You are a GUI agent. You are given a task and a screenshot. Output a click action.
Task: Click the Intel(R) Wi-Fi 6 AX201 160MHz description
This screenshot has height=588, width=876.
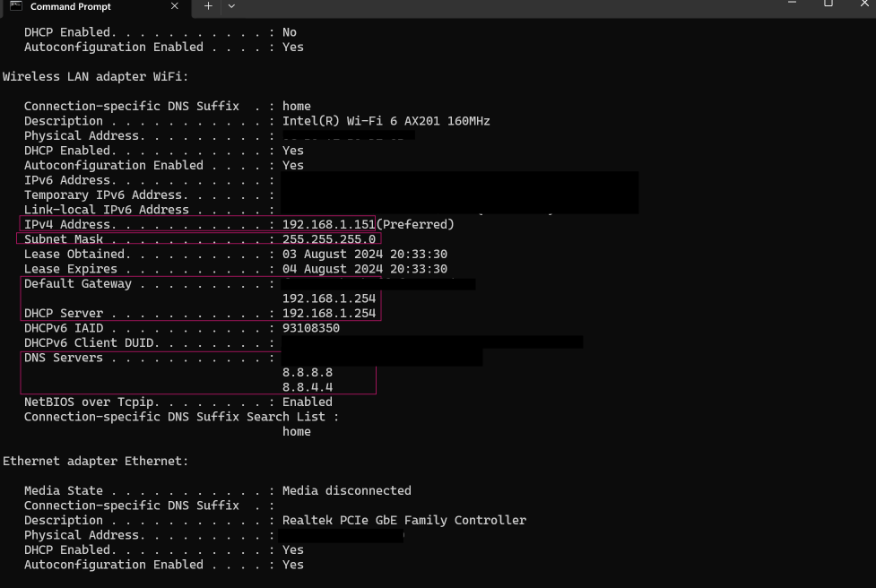[x=386, y=121]
